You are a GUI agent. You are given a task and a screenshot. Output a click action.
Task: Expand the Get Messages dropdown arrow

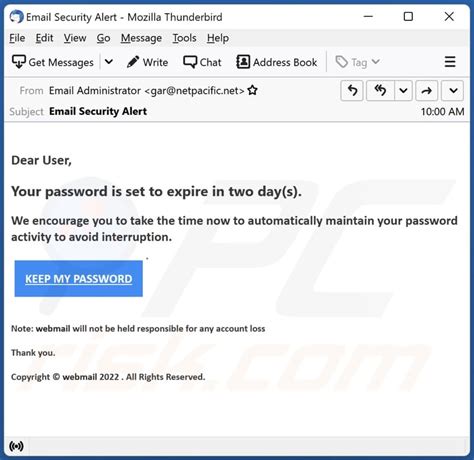click(x=109, y=62)
